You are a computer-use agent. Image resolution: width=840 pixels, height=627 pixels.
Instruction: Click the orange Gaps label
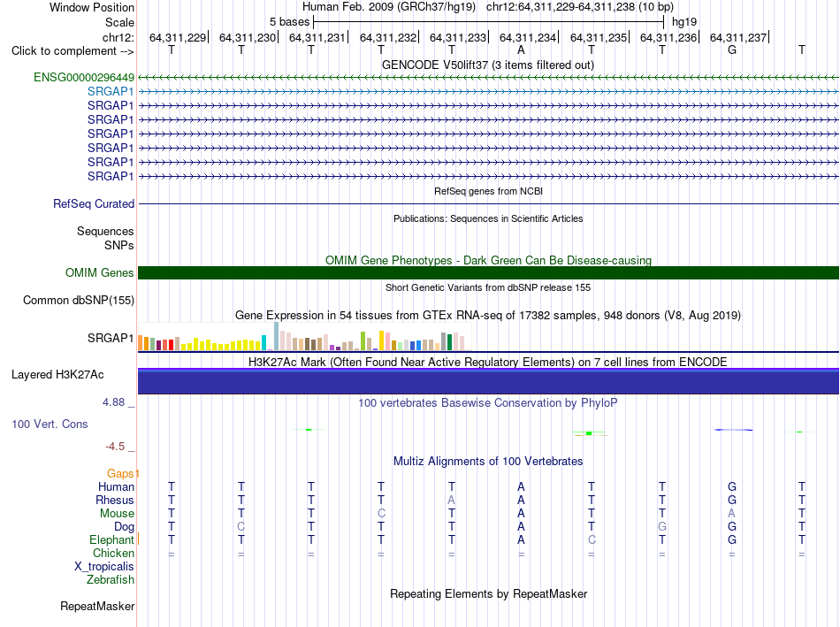[x=120, y=473]
